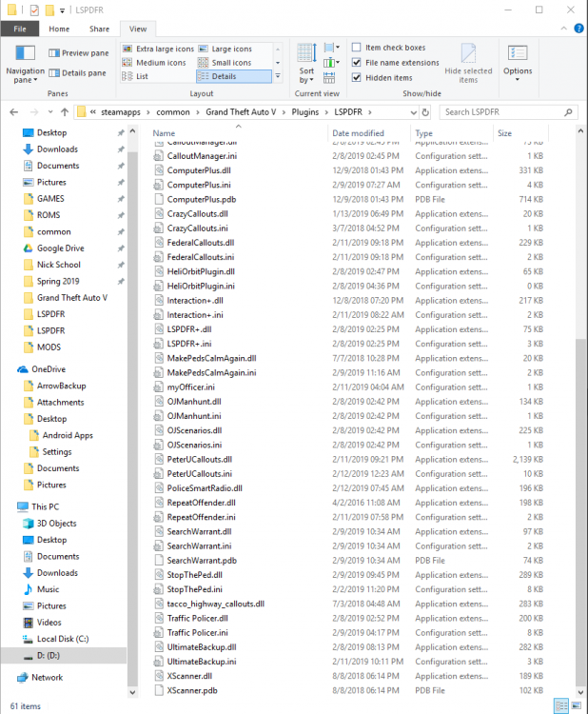Navigate to Plugins in breadcrumb

[304, 112]
